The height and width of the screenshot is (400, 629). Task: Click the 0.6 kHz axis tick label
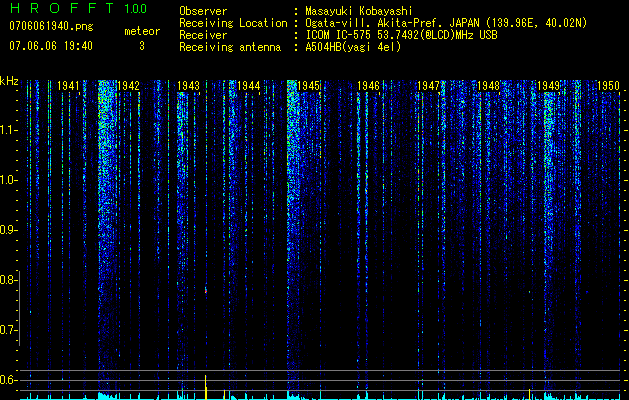(x=8, y=380)
